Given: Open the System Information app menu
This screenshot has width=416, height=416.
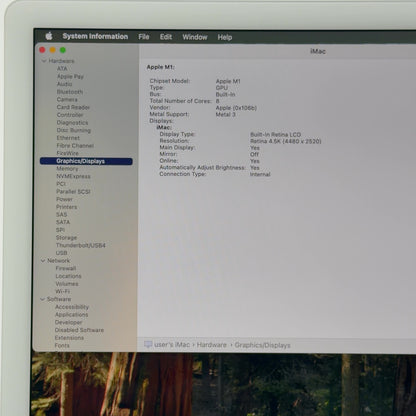Looking at the screenshot, I should [x=95, y=36].
